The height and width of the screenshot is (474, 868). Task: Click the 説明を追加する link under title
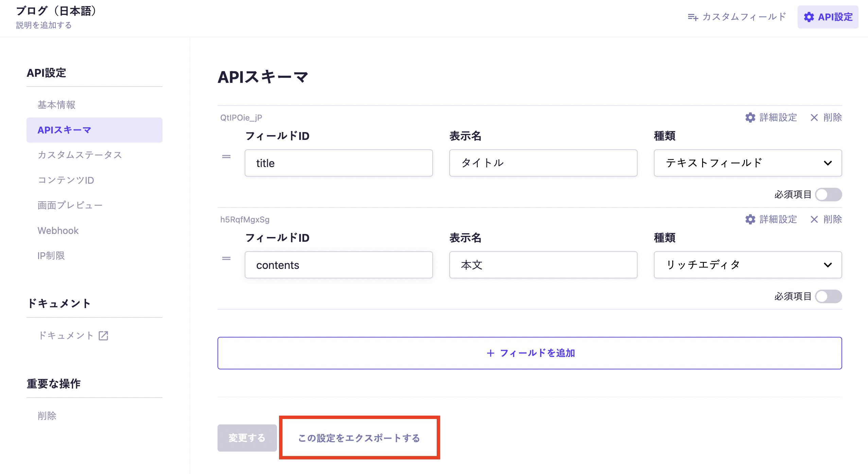44,25
